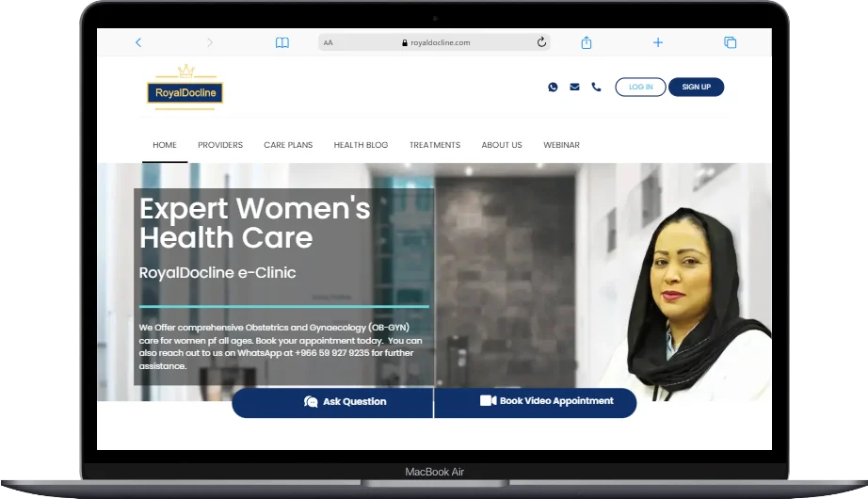Click the LOG IN button

pos(640,87)
